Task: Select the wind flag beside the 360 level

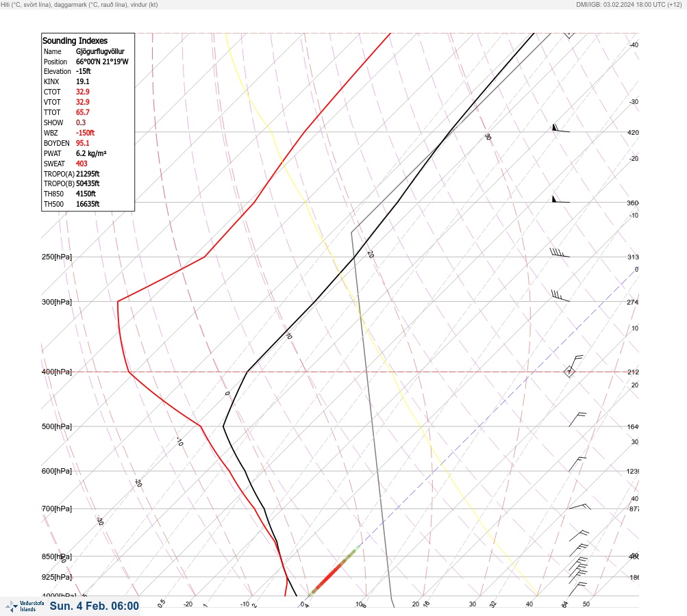Action: point(561,199)
